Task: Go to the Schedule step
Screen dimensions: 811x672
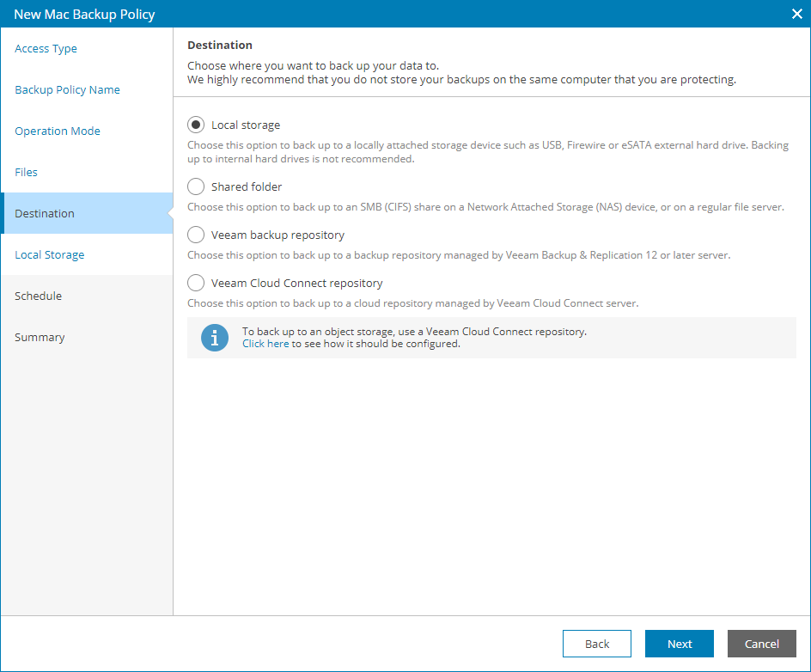Action: coord(39,296)
